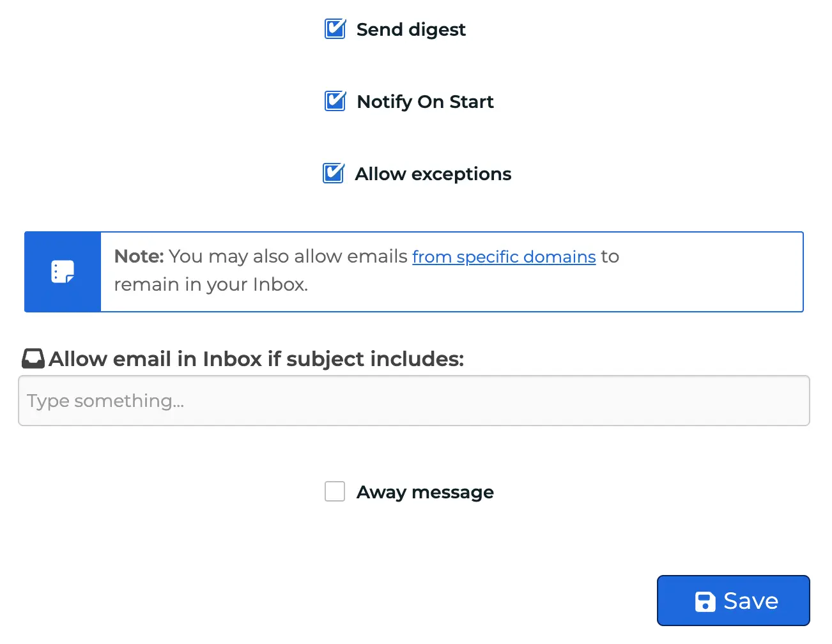832x644 pixels.
Task: Click the 'Allow email in Inbox if subject includes:' heading
Action: [256, 359]
